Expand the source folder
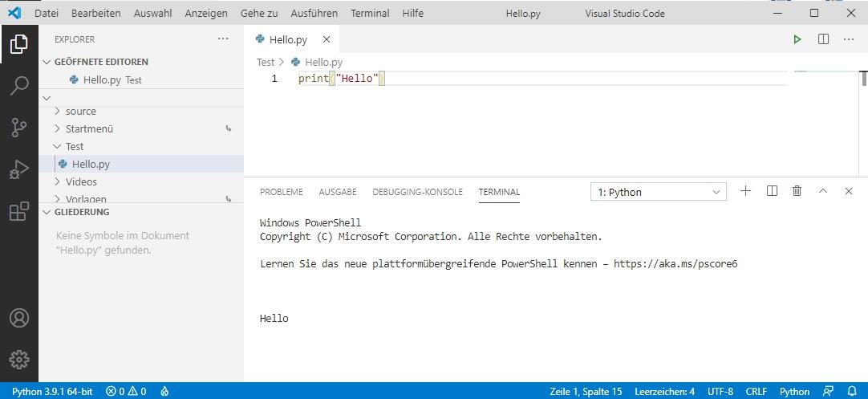The height and width of the screenshot is (399, 868). pyautogui.click(x=58, y=112)
